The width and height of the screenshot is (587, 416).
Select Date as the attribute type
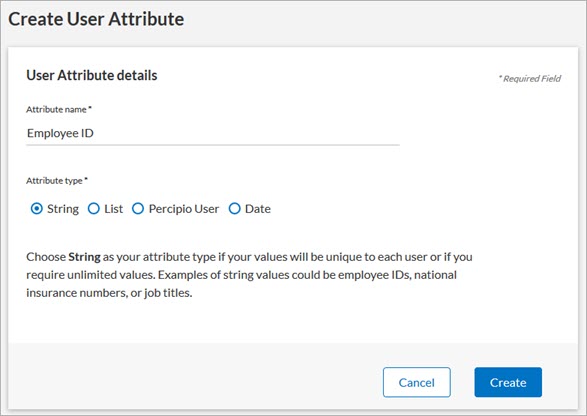click(x=234, y=209)
